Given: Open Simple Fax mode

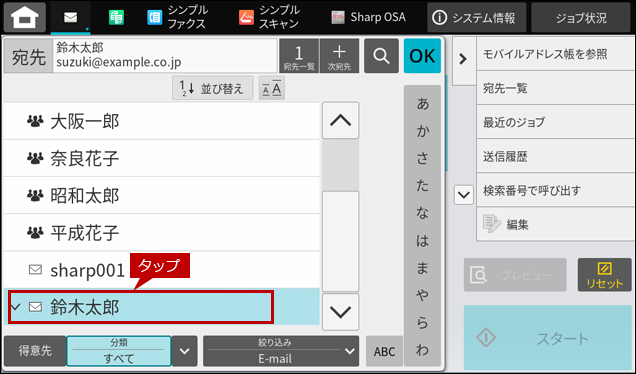Looking at the screenshot, I should click(177, 17).
